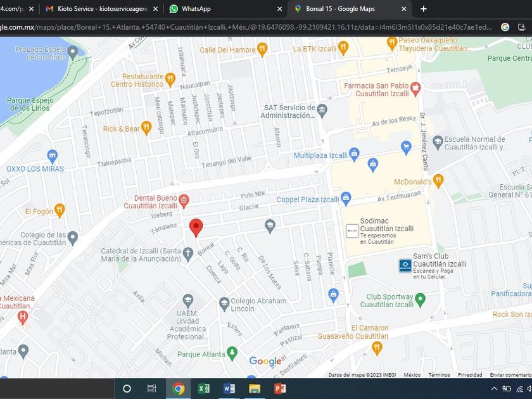Select the Parque Atlanta park marker
Viewport: 532px width, 399px height.
pos(232,351)
